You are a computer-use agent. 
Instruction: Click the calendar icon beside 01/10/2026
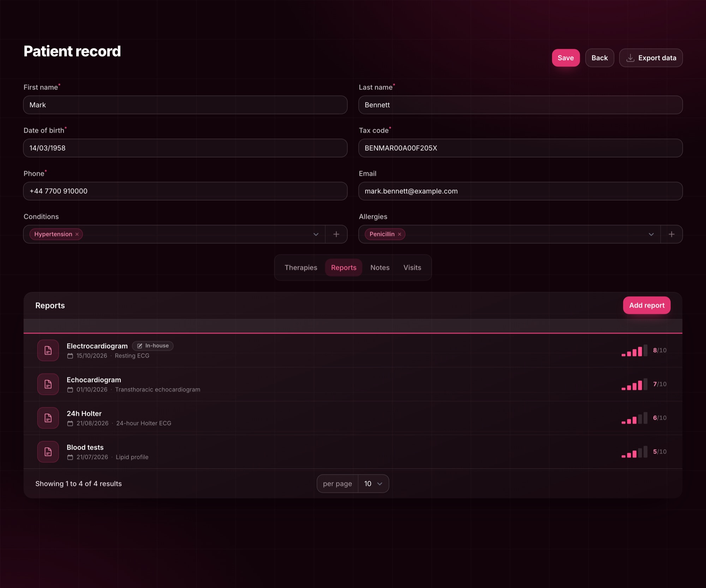70,390
